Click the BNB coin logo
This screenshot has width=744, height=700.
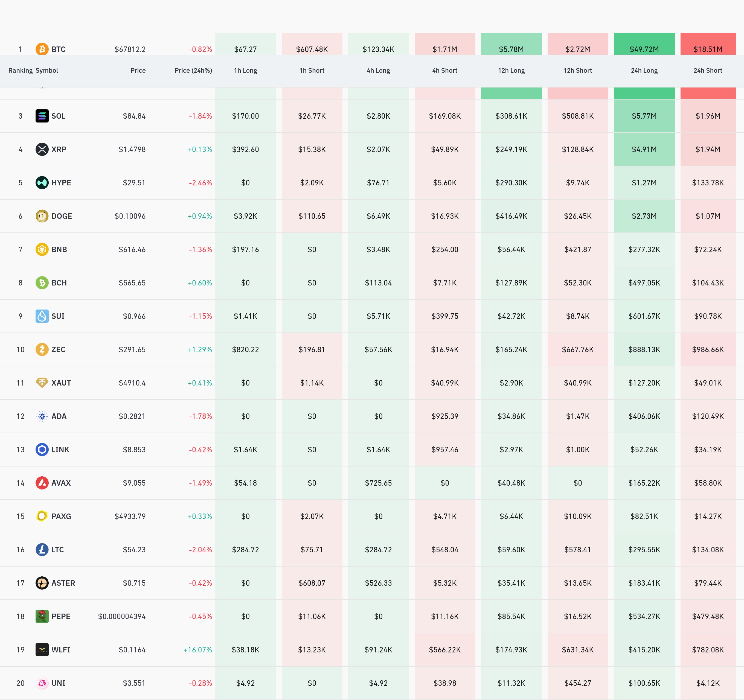[42, 249]
